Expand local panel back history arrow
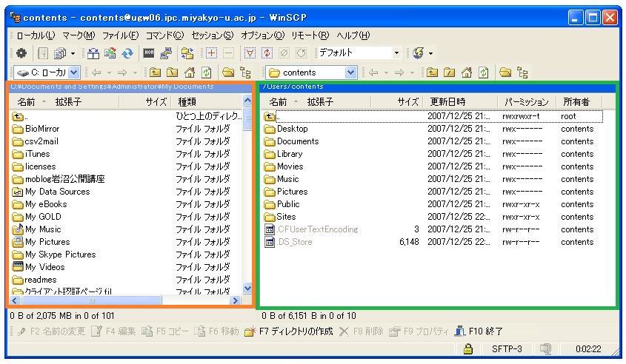 click(x=109, y=73)
